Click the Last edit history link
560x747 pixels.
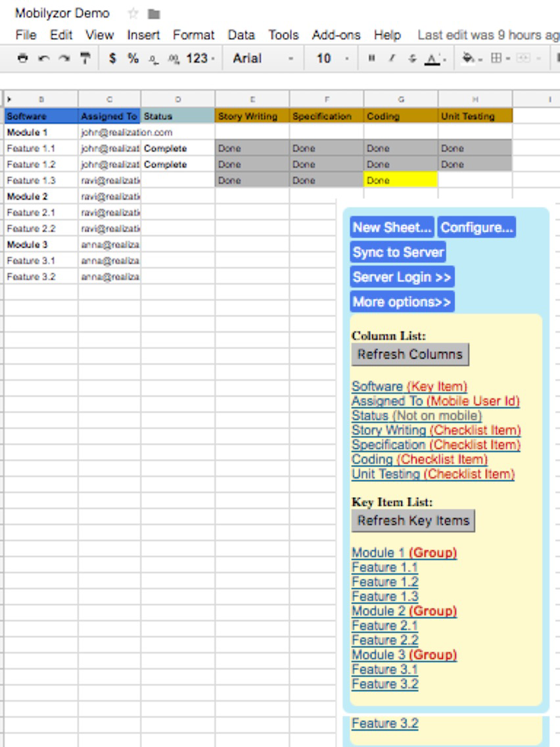coord(488,36)
